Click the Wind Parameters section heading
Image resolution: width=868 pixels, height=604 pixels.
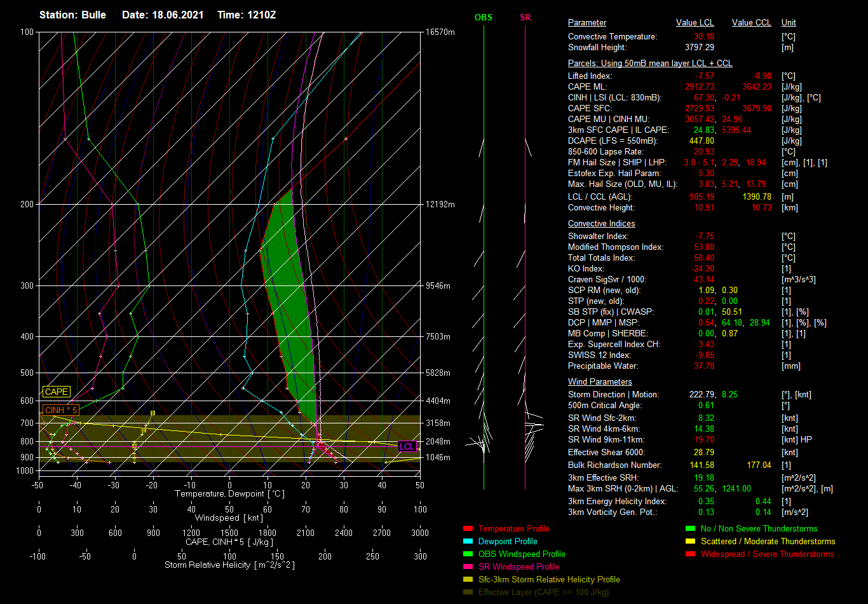(600, 382)
